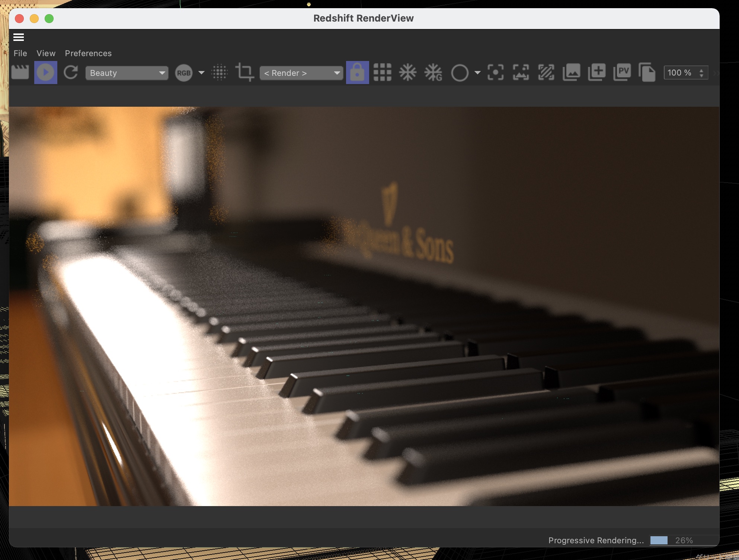The image size is (739, 560).
Task: Toggle the dotted bucket grid icon
Action: coord(220,72)
